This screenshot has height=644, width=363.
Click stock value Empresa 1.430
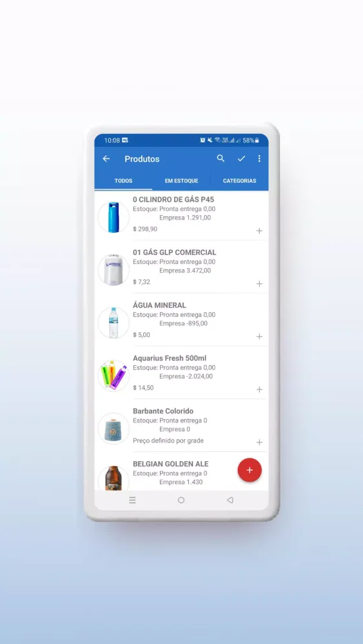[x=181, y=482]
